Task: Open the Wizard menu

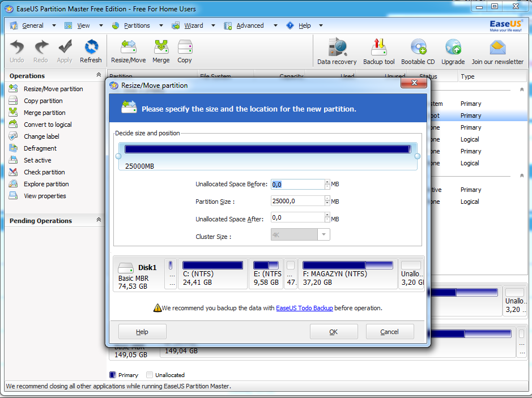Action: 193,25
